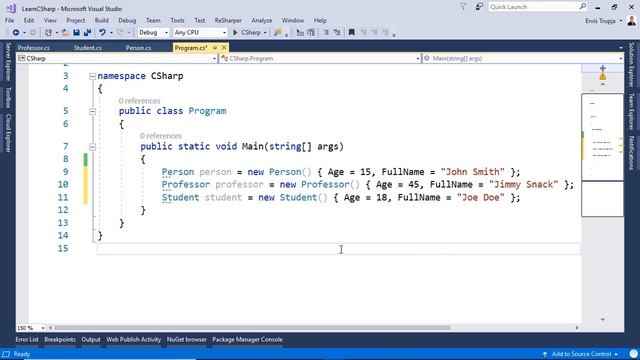Open the NuGet browser tab
This screenshot has height=360, width=640.
pos(187,339)
